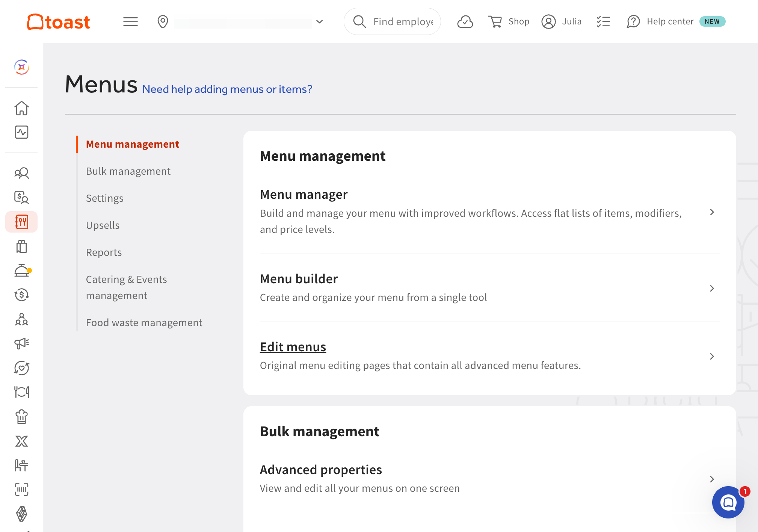Select Bulk management in the side navigation
The image size is (758, 532).
128,171
